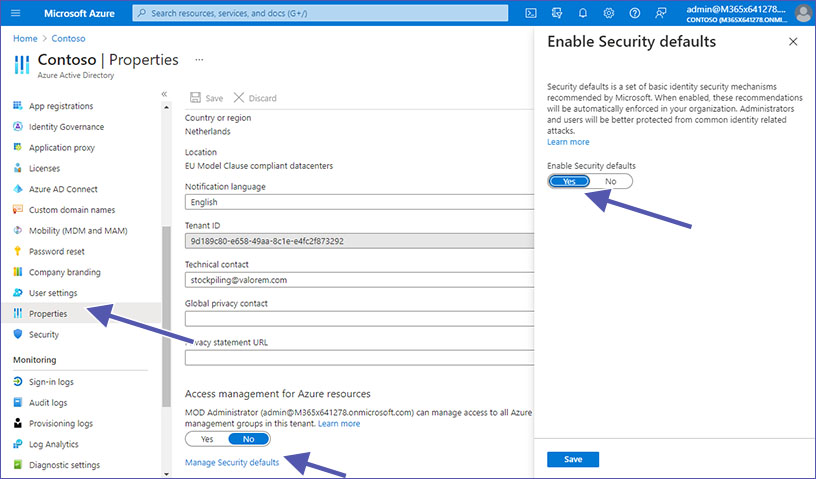Viewport: 816px width, 479px height.
Task: Set Enable Security defaults to No
Action: click(611, 181)
